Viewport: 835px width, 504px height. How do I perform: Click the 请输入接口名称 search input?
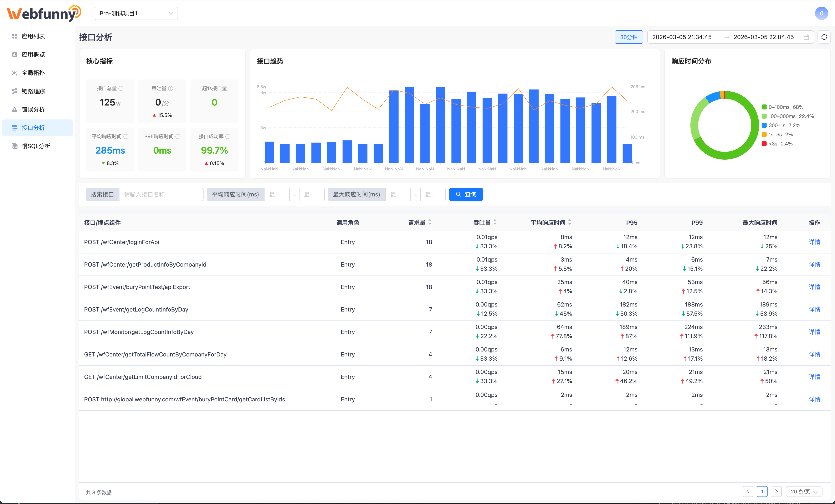click(161, 194)
